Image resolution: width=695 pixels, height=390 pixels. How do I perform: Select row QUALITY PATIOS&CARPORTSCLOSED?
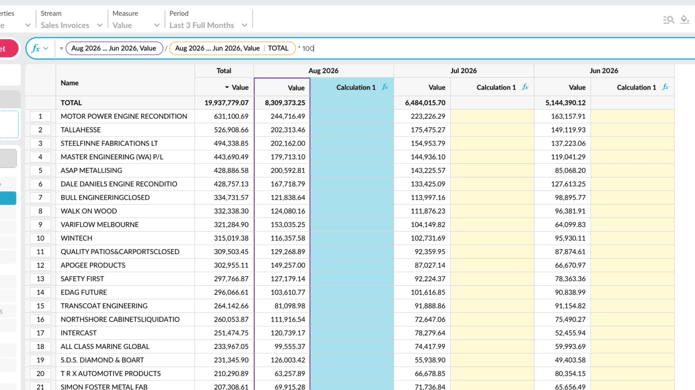coord(120,252)
